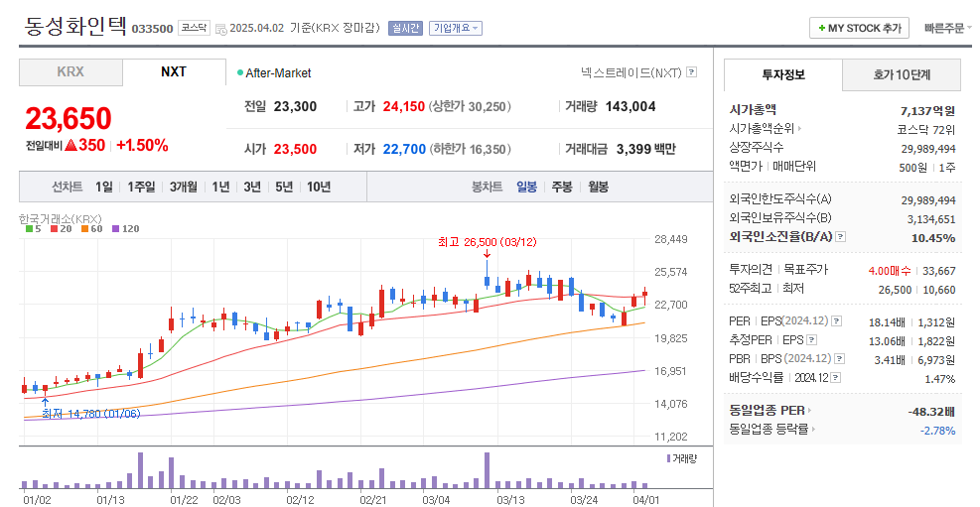
Task: Click the MY STOCK 추가 button
Action: coord(859,28)
